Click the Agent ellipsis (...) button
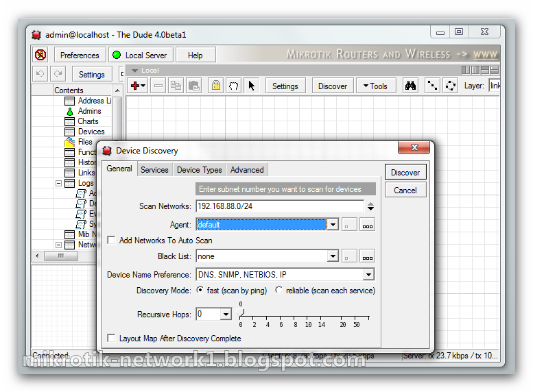Viewport: 533px width, 392px height. pyautogui.click(x=367, y=225)
